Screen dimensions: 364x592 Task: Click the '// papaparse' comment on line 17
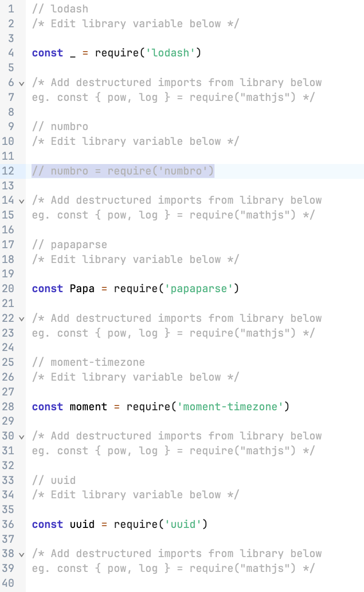[70, 244]
